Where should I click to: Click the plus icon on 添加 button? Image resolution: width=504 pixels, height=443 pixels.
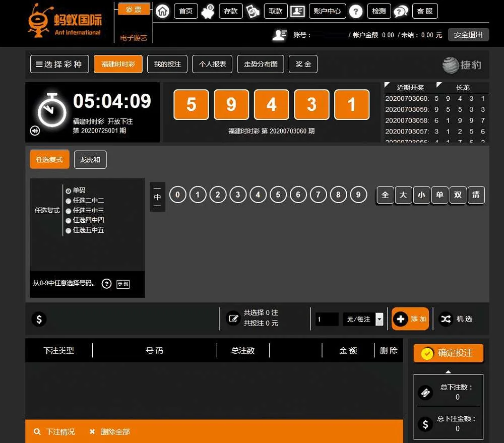tap(401, 319)
